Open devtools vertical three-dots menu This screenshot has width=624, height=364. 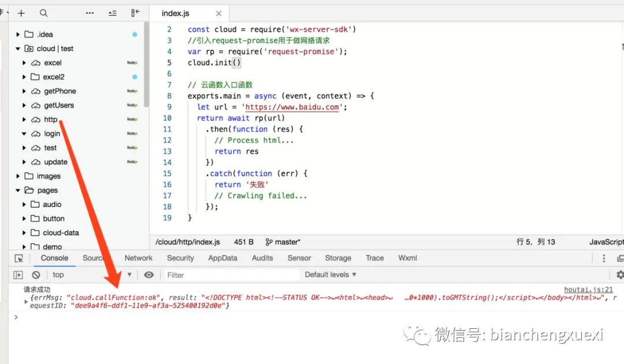point(604,258)
